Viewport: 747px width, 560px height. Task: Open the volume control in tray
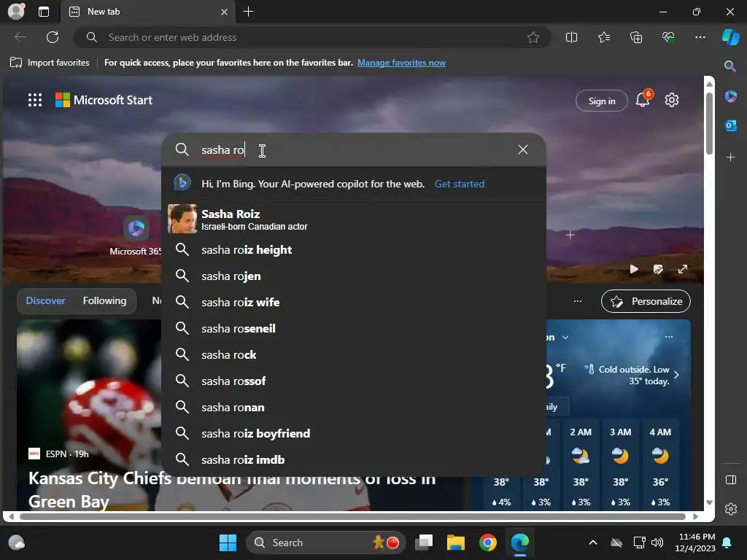pos(657,542)
